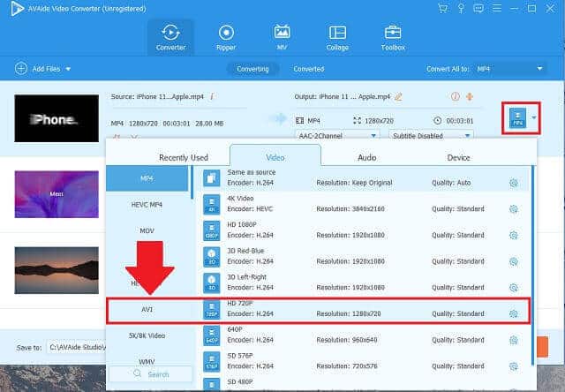Switch to the Converting tab
The image size is (565, 392).
coord(252,69)
